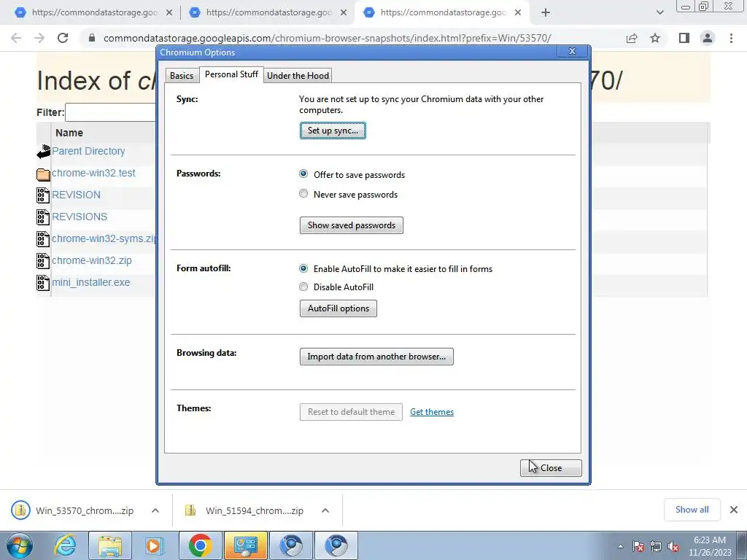Open AutoFill options
Image resolution: width=747 pixels, height=560 pixels.
(x=338, y=308)
